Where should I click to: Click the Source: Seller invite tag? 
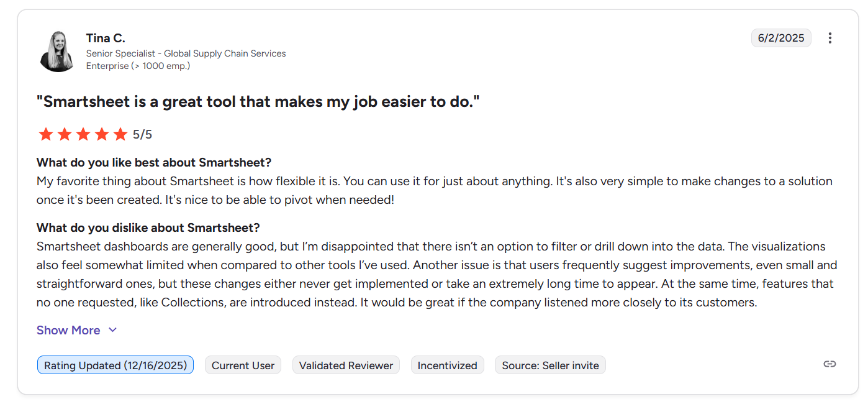[550, 365]
